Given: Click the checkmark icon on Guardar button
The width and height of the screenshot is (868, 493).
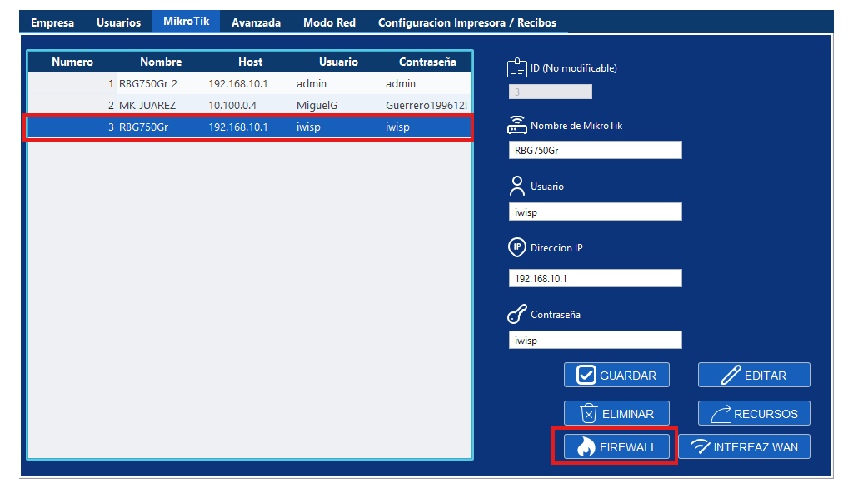Looking at the screenshot, I should click(x=586, y=376).
